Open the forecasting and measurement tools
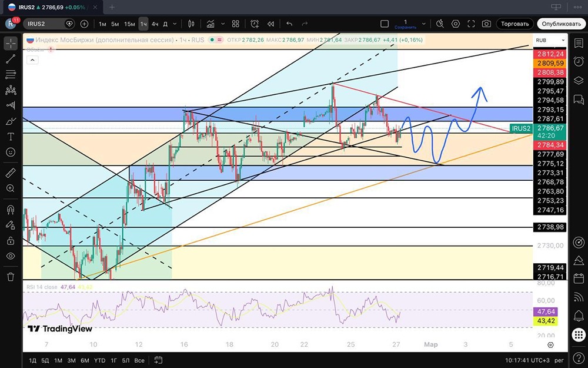588x368 pixels. point(11,105)
